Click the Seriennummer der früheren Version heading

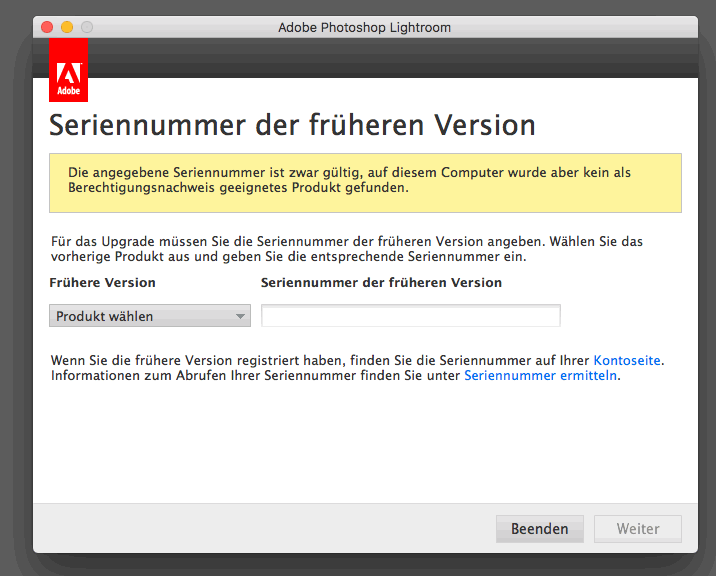292,125
